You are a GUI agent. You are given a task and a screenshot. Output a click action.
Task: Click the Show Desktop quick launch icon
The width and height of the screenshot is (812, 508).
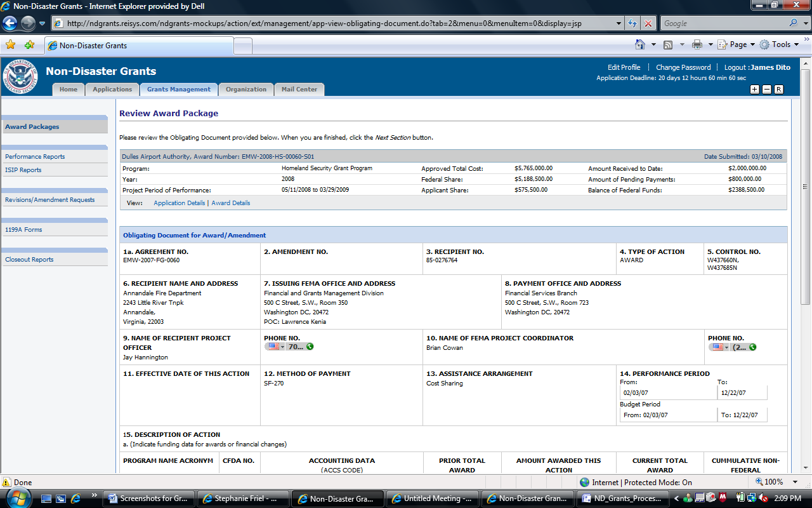(46, 498)
